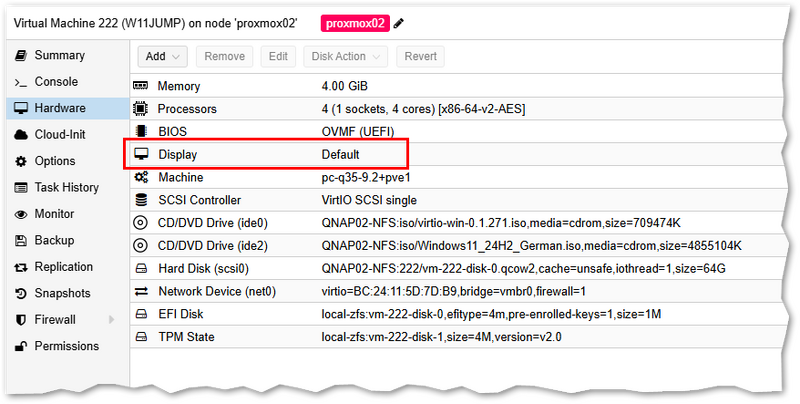Click the Cloud-Init cloud icon
Screen dimensions: 800x404
click(21, 134)
